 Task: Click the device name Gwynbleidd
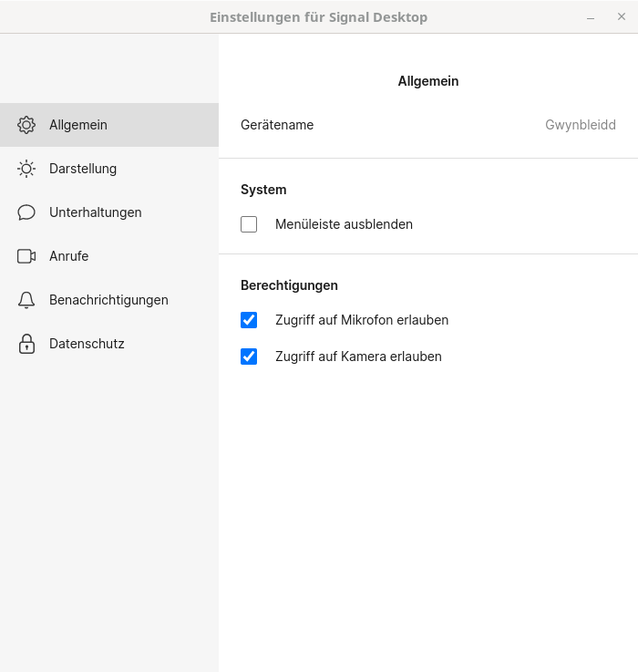tap(581, 125)
